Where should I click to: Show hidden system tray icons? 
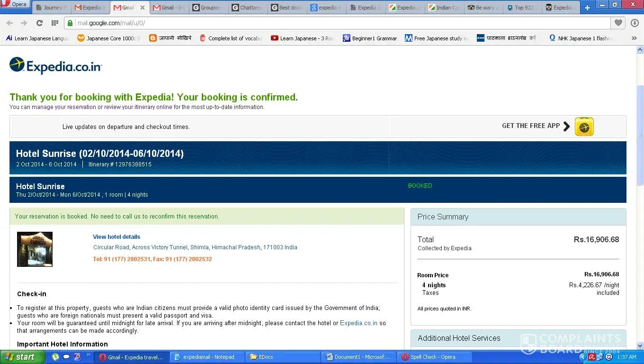[x=583, y=357]
